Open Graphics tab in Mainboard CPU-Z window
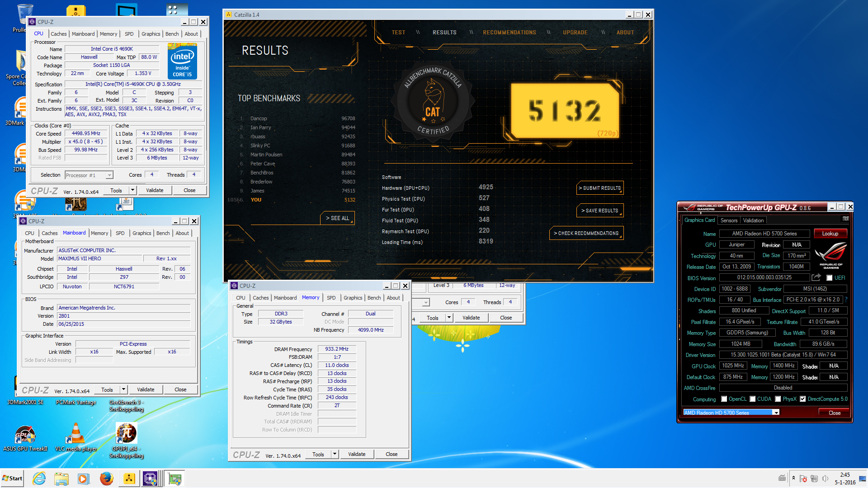Screen dimensions: 868x488 (142, 233)
